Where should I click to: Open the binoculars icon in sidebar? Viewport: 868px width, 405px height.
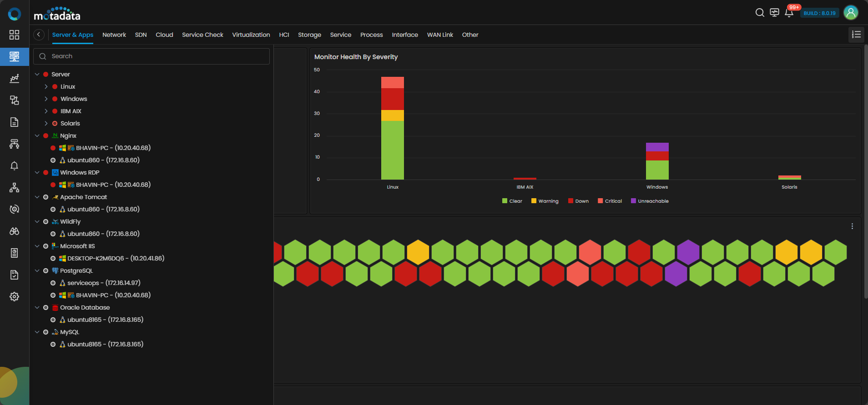(15, 231)
